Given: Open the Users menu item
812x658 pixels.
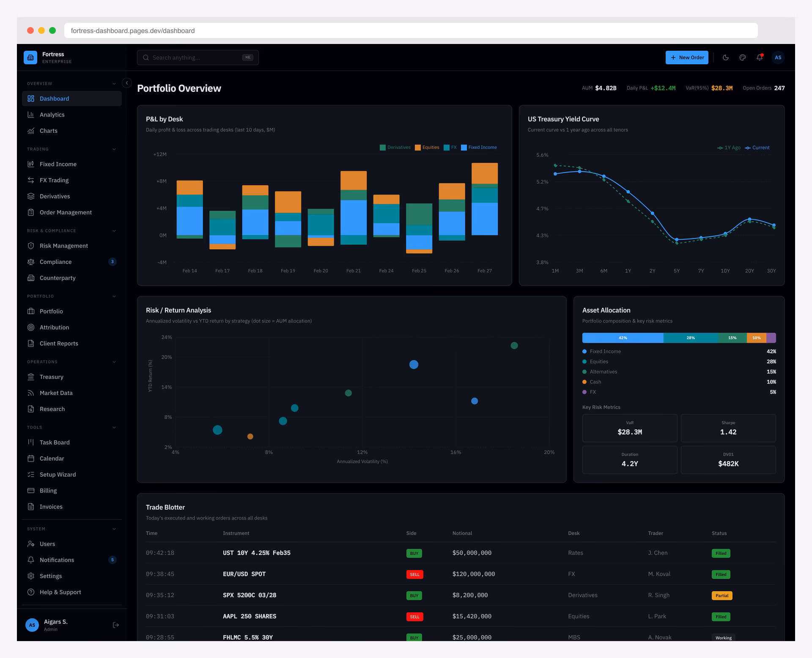Looking at the screenshot, I should pos(72,544).
